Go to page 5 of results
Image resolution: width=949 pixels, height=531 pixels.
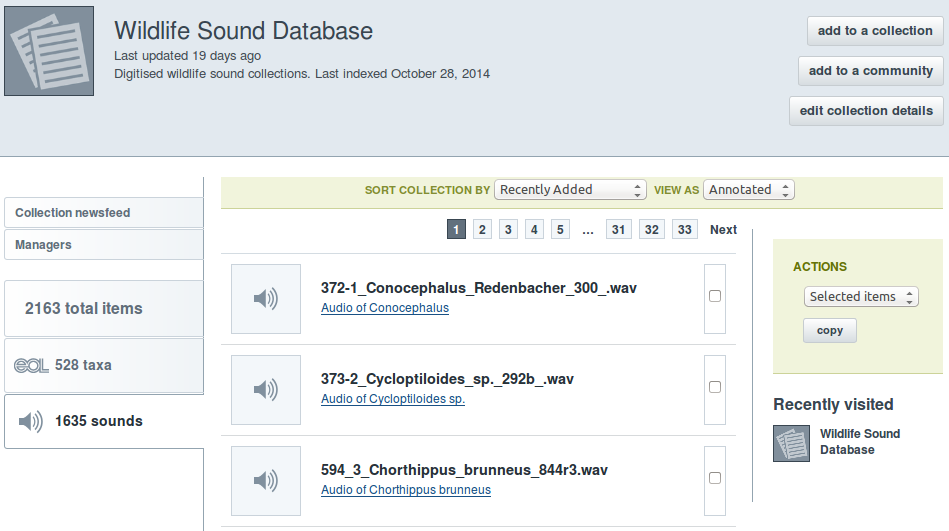[x=560, y=229]
